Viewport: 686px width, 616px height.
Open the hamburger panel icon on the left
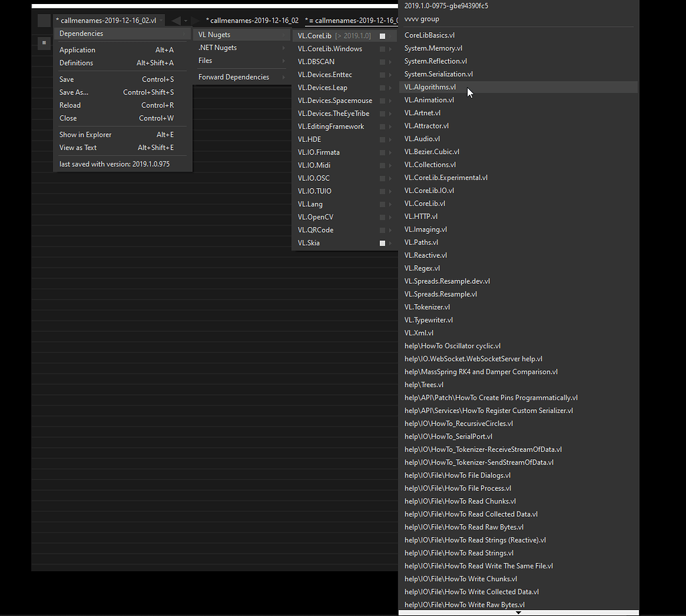(44, 42)
